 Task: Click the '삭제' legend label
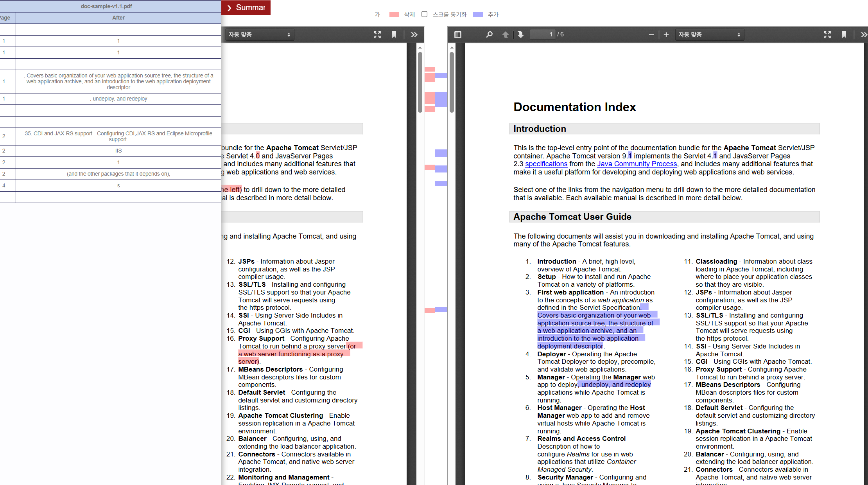point(409,14)
